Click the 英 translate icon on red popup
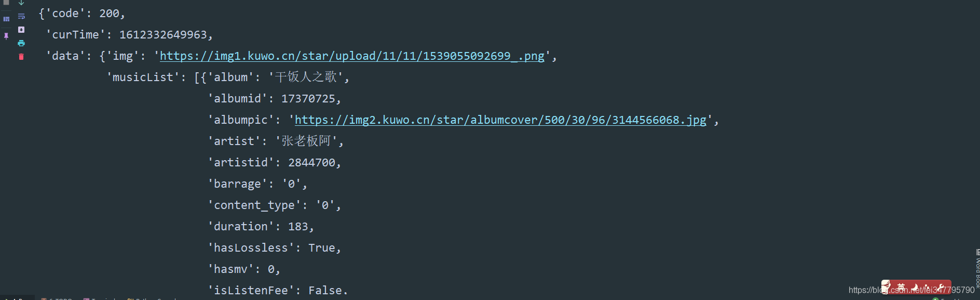 tap(902, 286)
